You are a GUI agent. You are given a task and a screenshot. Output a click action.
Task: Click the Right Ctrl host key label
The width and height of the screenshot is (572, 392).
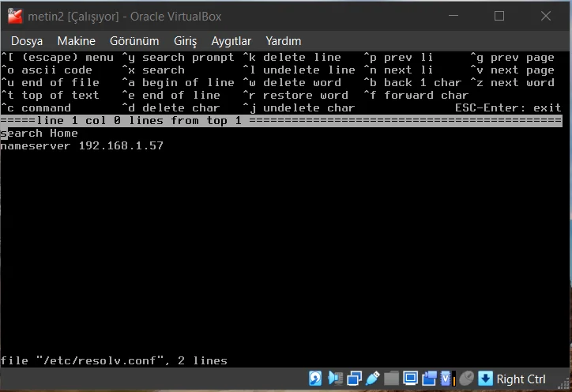click(521, 379)
